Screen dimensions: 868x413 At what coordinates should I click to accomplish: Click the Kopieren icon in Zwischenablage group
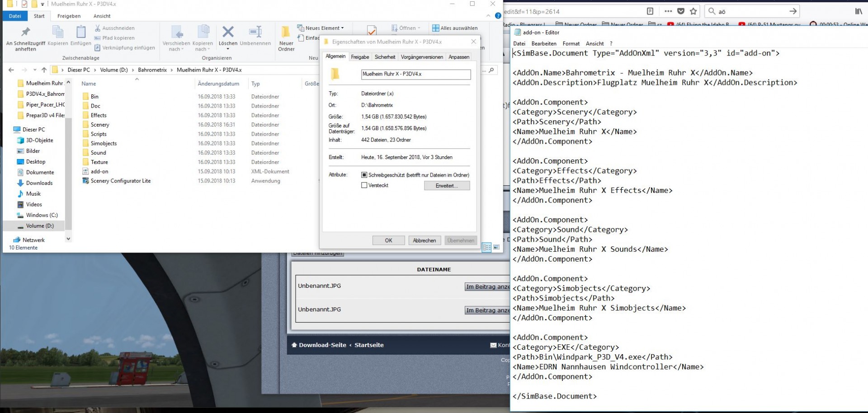click(57, 32)
